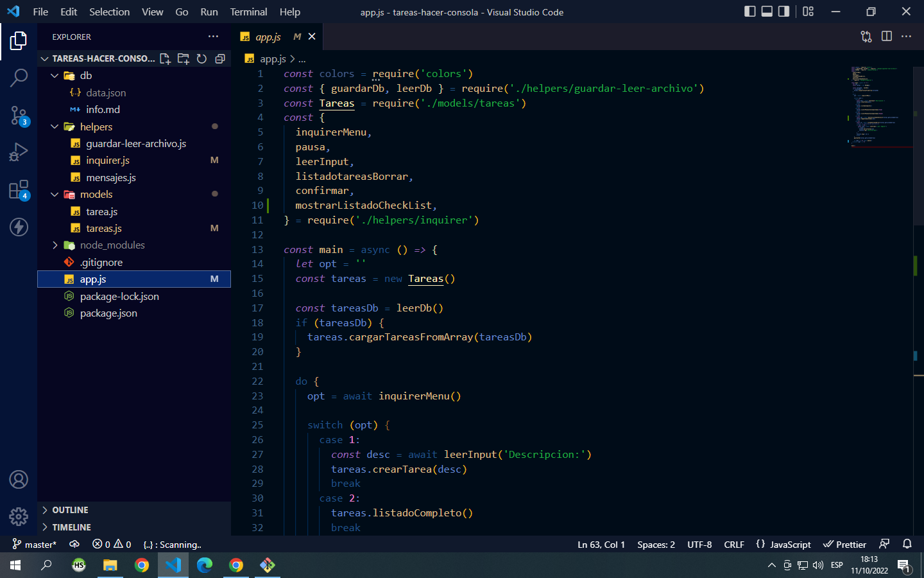
Task: Create a new file using the Explorer toolbar icon
Action: click(165, 58)
